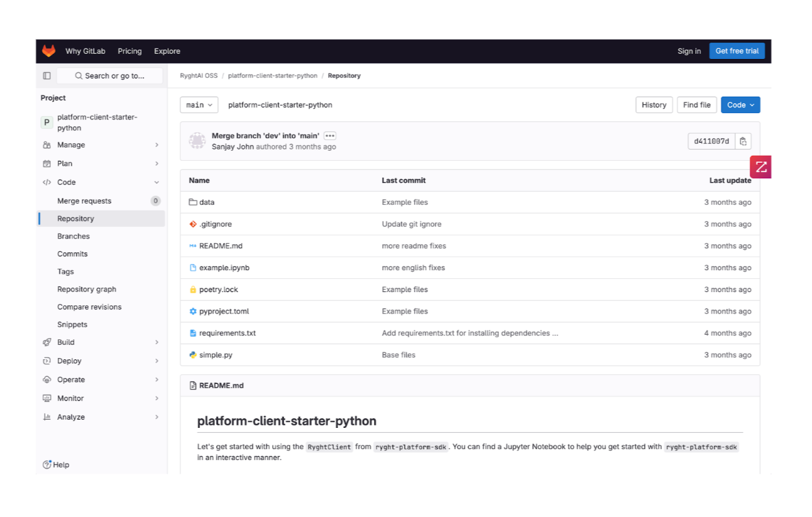The image size is (812, 517).
Task: Click the folder icon beside data
Action: pos(193,202)
